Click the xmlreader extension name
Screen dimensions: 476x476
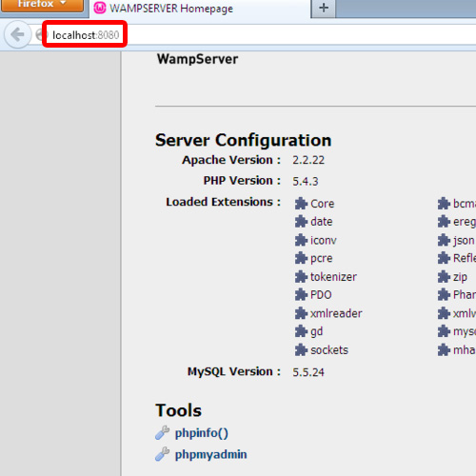point(336,313)
